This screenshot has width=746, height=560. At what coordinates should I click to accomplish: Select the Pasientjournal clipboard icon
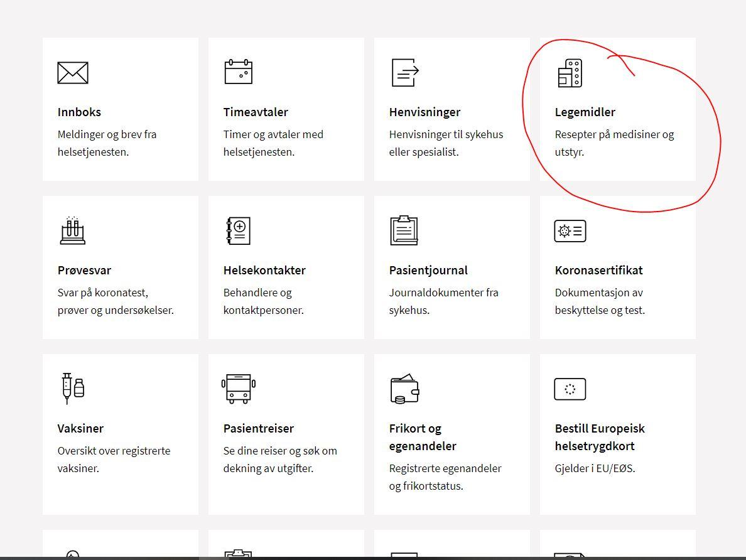pos(404,230)
